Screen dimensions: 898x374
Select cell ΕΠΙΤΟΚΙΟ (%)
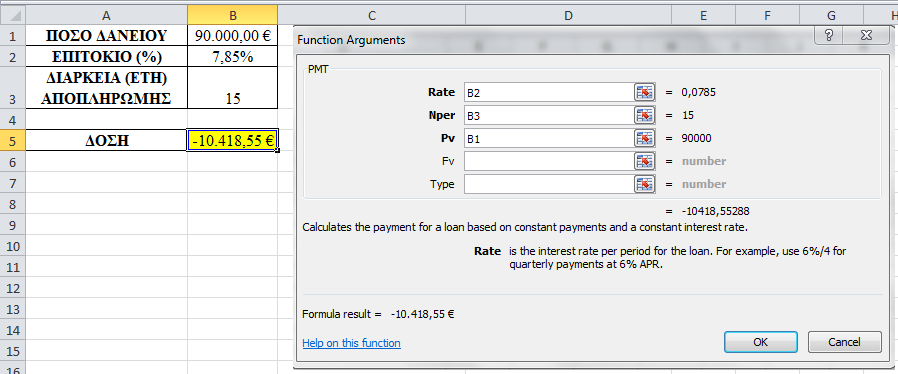(x=107, y=57)
